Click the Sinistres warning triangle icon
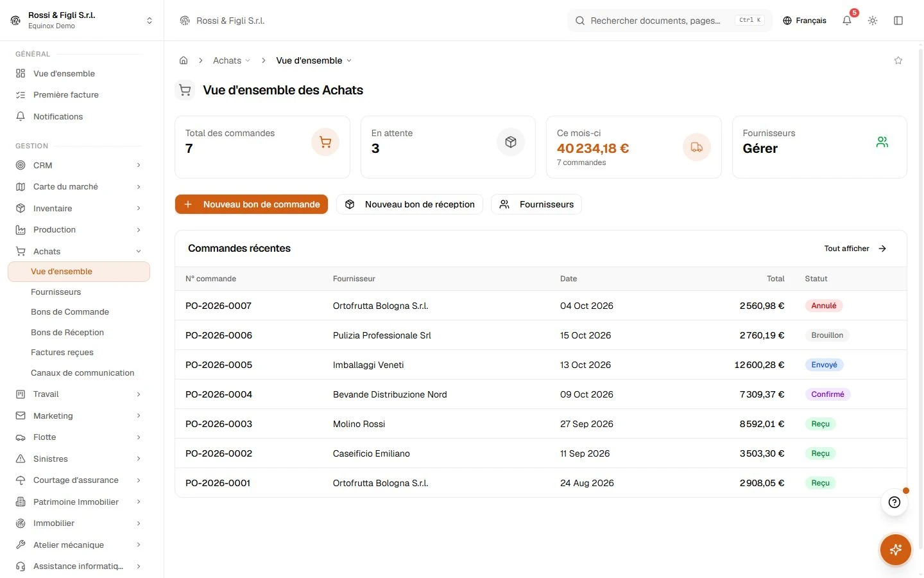Viewport: 924px width, 578px height. 21,459
